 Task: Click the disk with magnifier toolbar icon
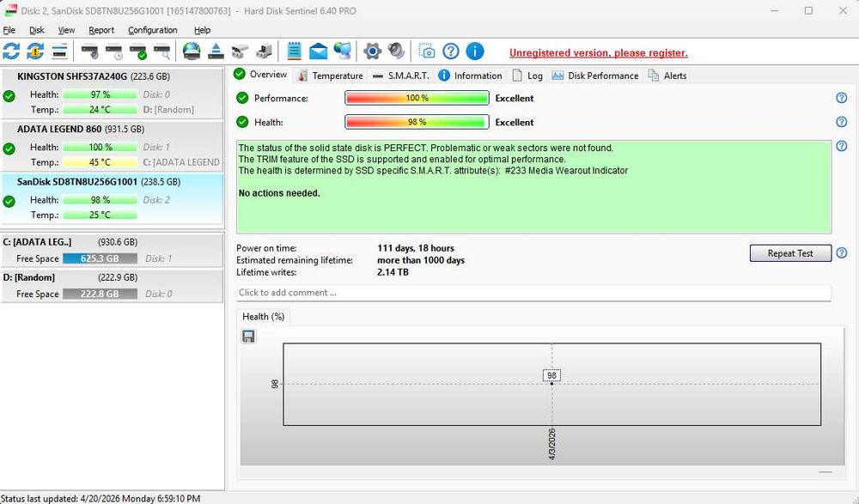pos(162,52)
